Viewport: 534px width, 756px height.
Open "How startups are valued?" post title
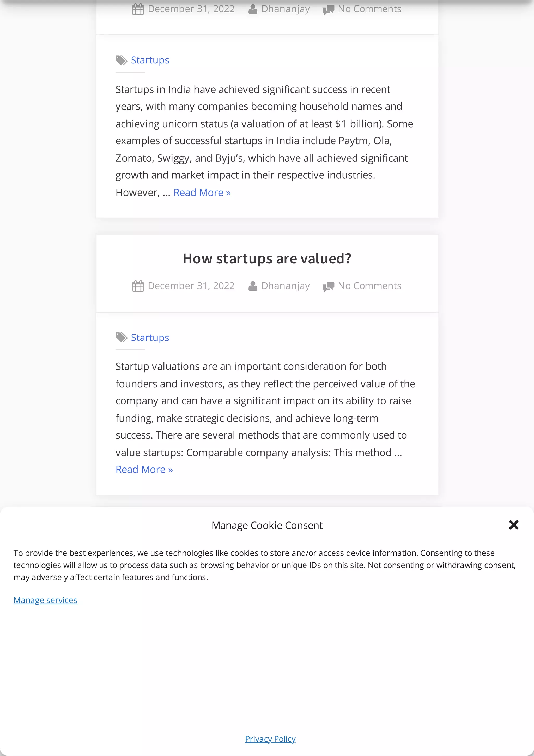(267, 259)
